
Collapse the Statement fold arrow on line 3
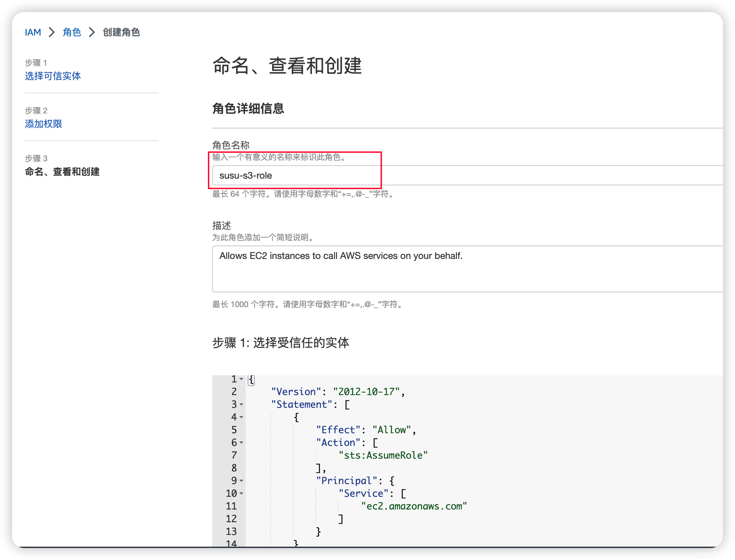[241, 404]
